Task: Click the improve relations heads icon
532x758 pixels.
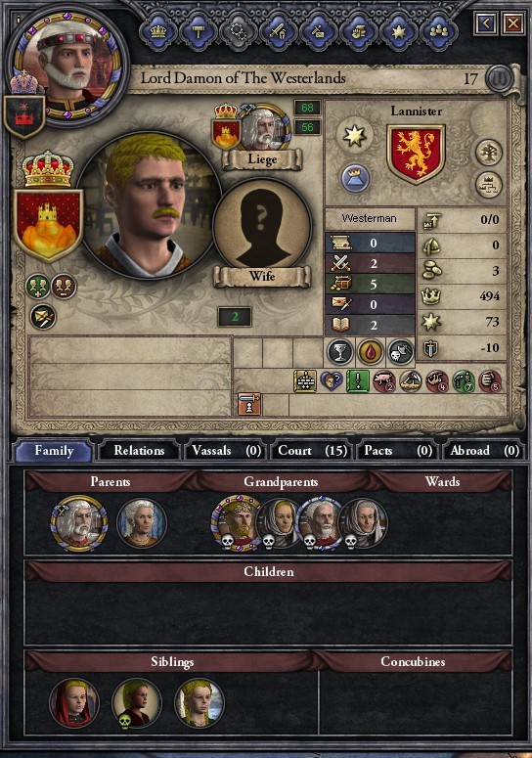Action: (38, 287)
